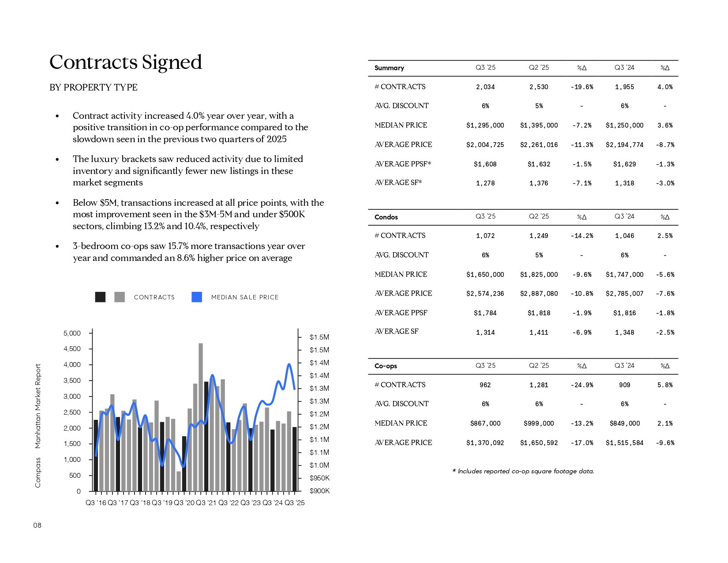Click the gray Contracts legend swatch

point(119,297)
